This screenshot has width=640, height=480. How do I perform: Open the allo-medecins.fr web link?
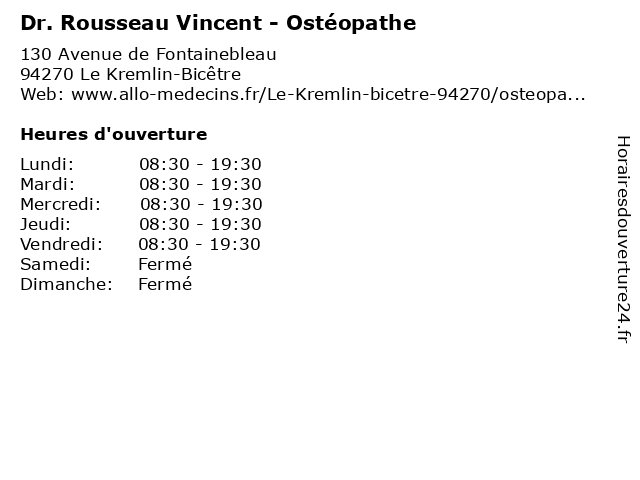[328, 94]
